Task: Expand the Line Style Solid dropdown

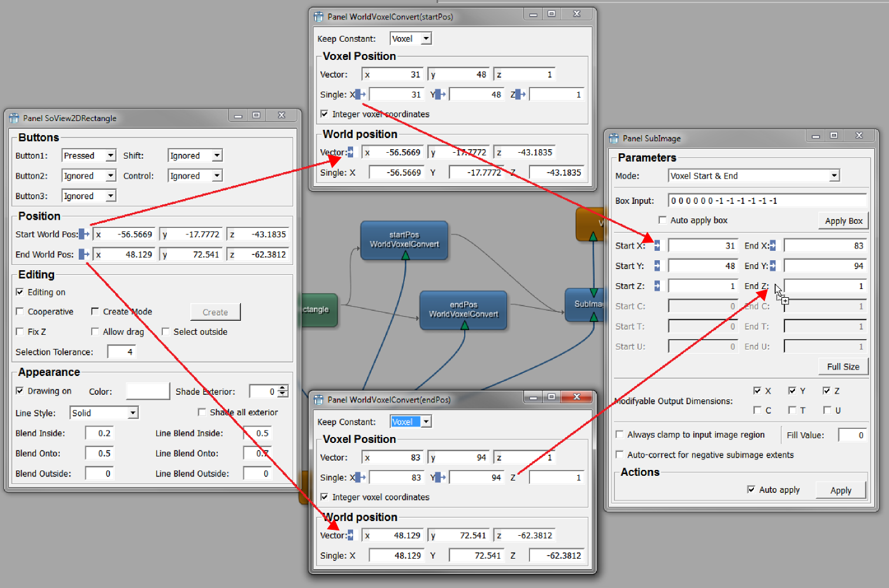Action: (133, 413)
